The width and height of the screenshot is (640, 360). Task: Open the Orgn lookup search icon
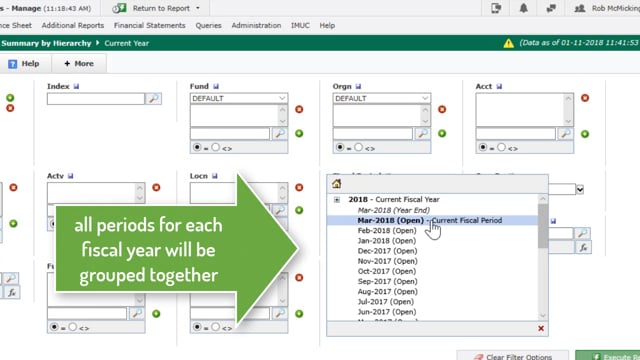422,133
